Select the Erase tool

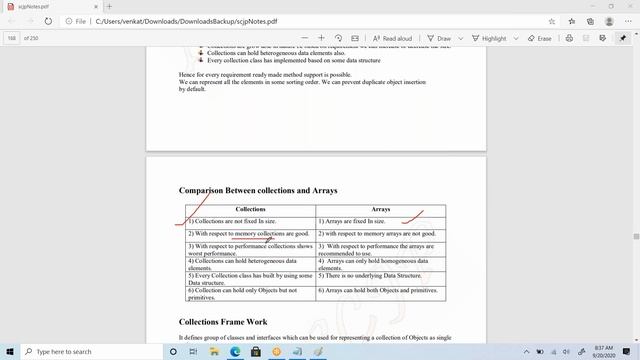pyautogui.click(x=540, y=38)
